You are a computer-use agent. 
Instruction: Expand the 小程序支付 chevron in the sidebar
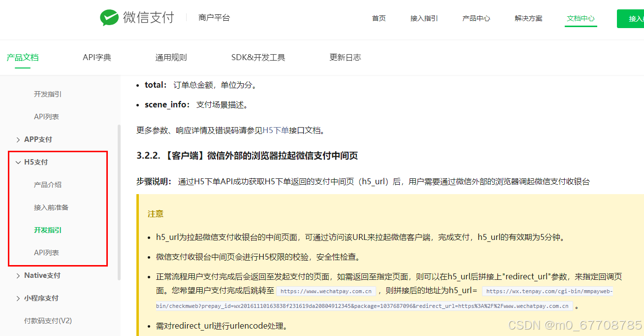tap(18, 298)
